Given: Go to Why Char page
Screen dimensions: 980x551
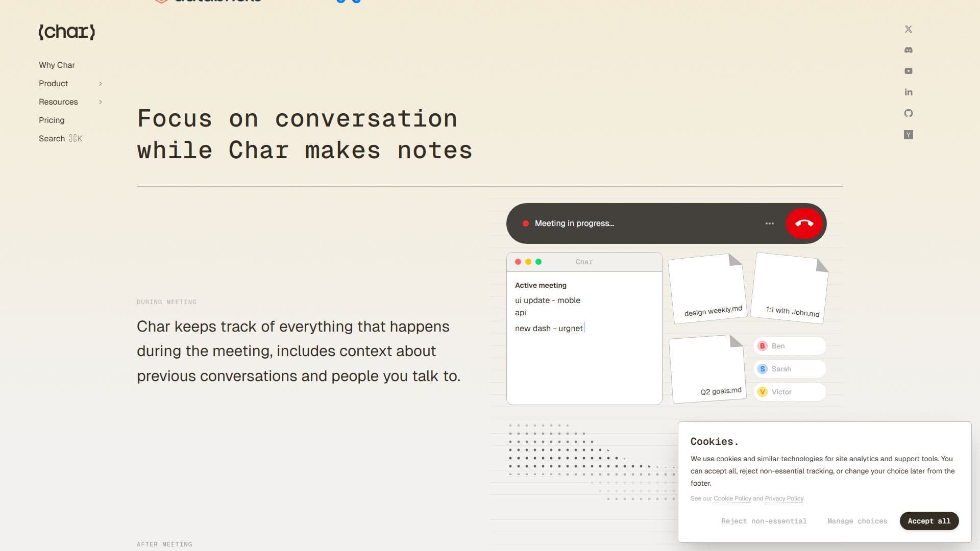Looking at the screenshot, I should click(57, 65).
